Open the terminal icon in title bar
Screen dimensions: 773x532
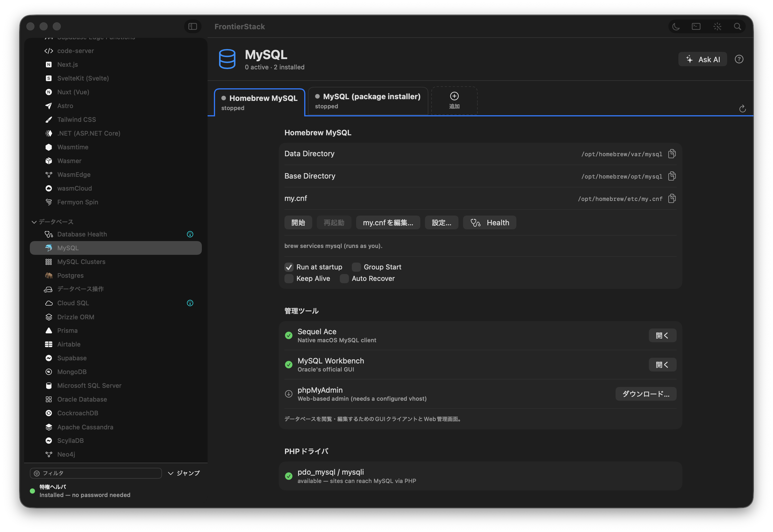click(x=695, y=27)
